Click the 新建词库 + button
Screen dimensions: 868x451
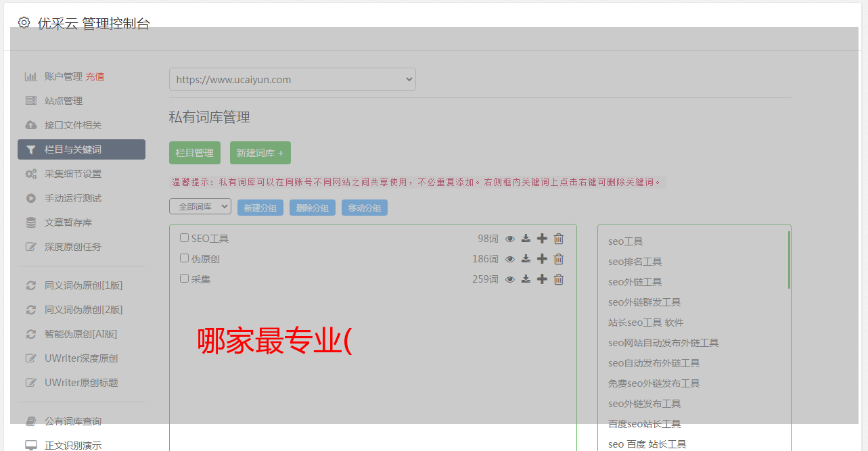coord(260,153)
